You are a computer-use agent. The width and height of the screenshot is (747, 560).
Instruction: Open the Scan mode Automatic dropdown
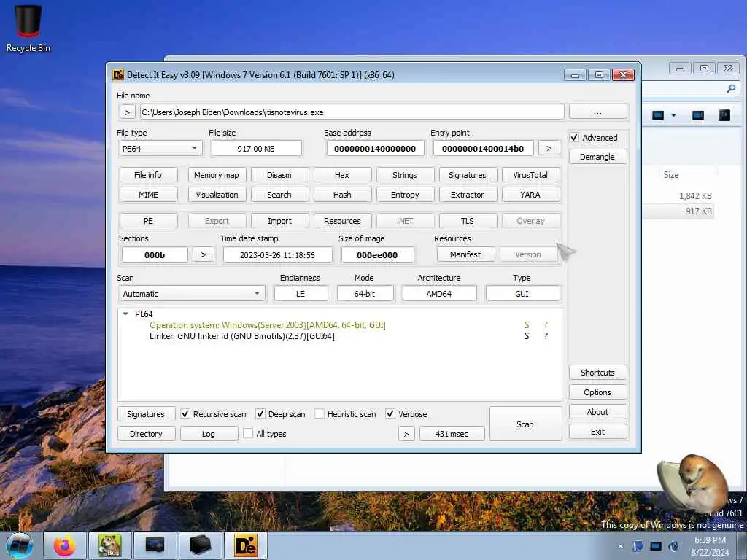tap(192, 294)
